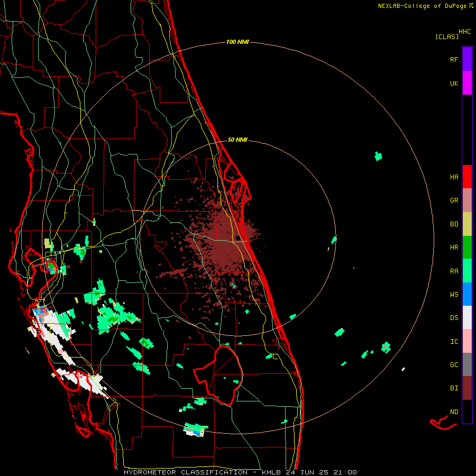This screenshot has height=476, width=476.
Task: Click the WS legend label
Action: [x=454, y=294]
